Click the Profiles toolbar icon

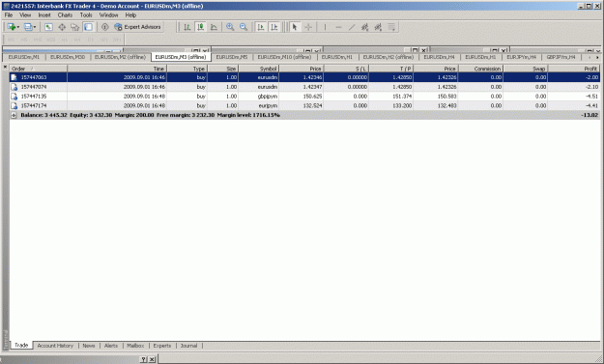(x=28, y=27)
